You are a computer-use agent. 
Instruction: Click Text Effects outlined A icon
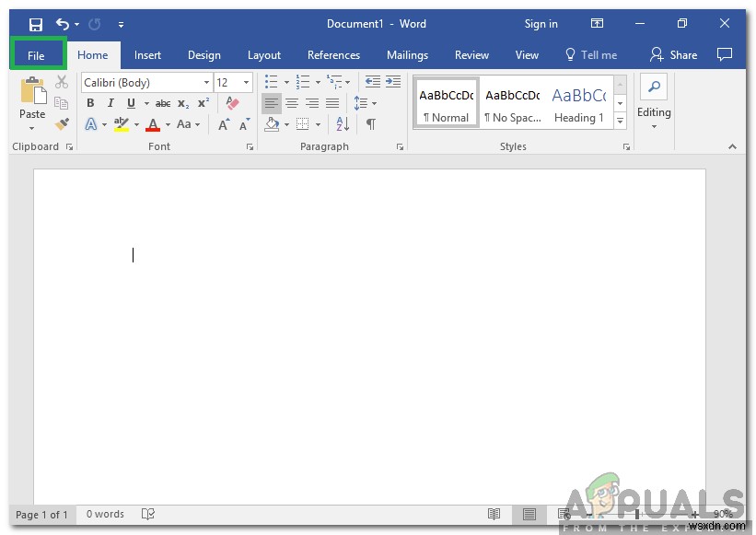pyautogui.click(x=90, y=124)
